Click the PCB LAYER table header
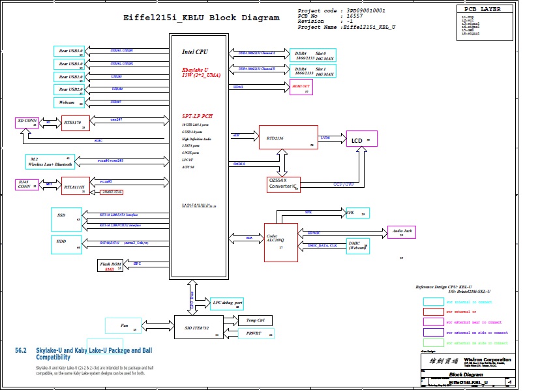The image size is (555, 392). [483, 10]
